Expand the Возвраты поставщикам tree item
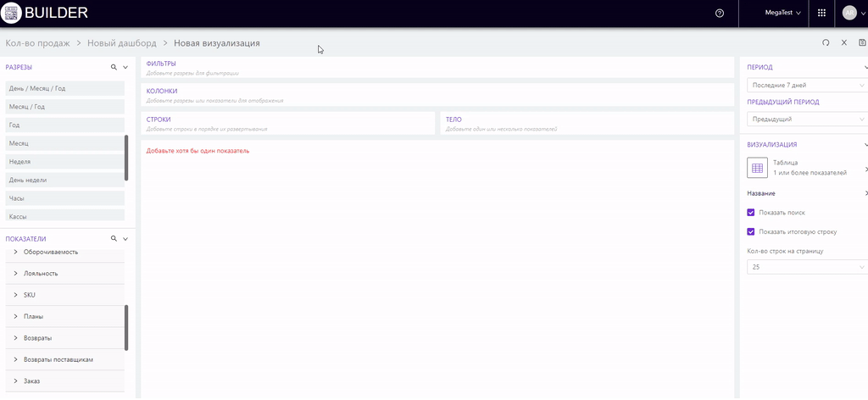The width and height of the screenshot is (868, 400). (x=16, y=359)
